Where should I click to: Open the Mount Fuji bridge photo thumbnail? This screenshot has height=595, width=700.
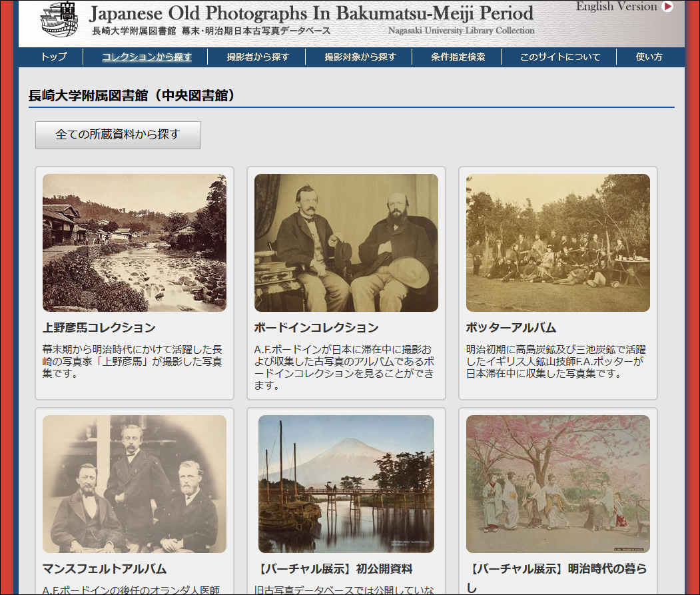point(346,484)
